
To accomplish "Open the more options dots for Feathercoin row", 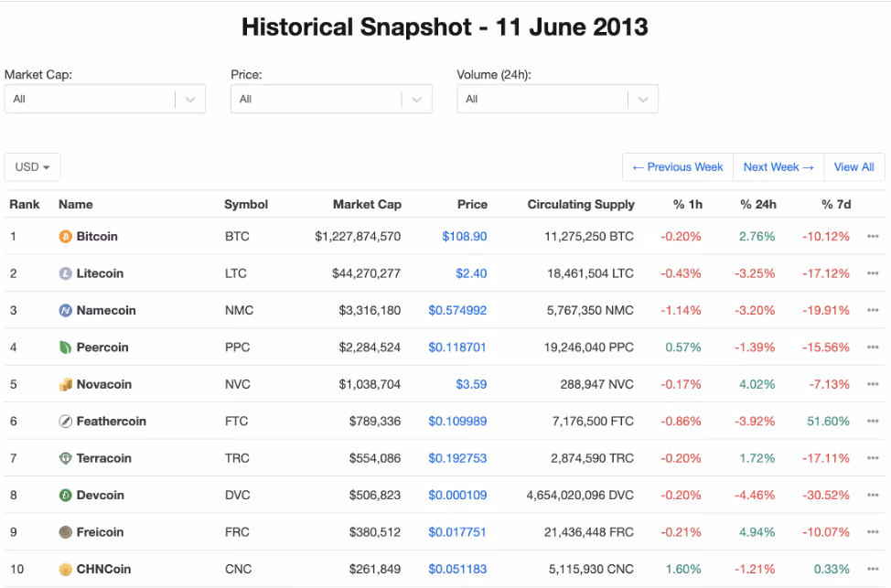I will [x=873, y=421].
